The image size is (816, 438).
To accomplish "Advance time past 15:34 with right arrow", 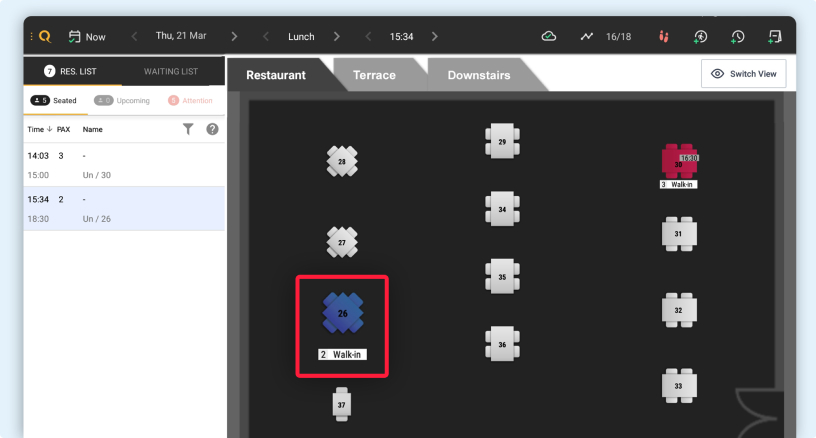I will pyautogui.click(x=434, y=36).
